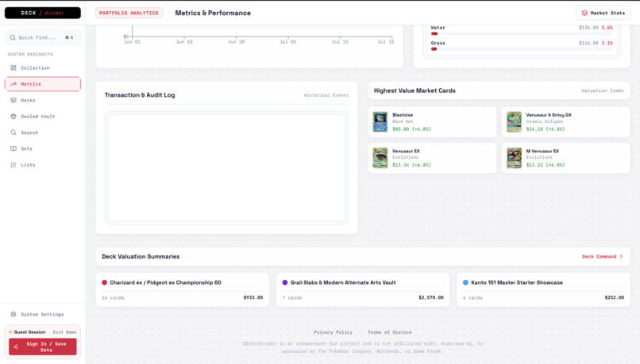Select Venusaur & Snivy GX title
640x364 pixels.
(549, 115)
